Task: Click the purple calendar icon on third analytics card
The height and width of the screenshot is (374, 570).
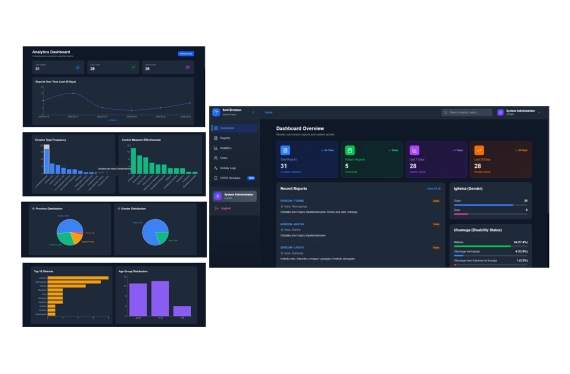Action: click(188, 68)
